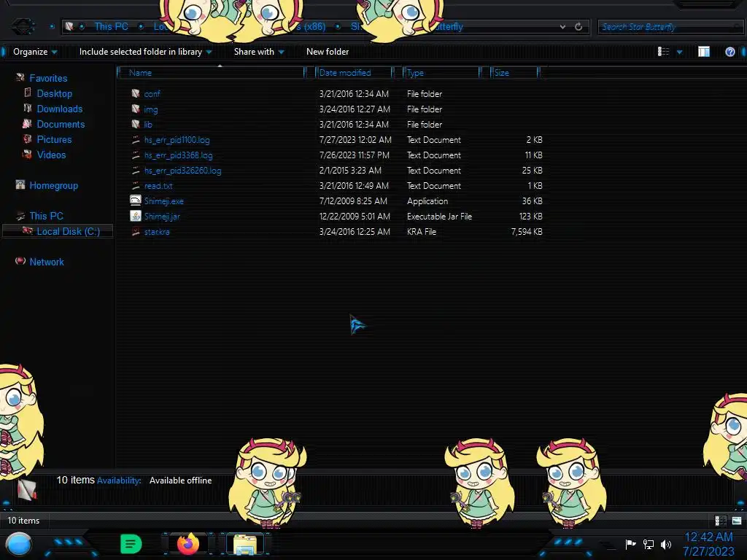Go to Desktop in Favorites
This screenshot has width=747, height=560.
(54, 93)
